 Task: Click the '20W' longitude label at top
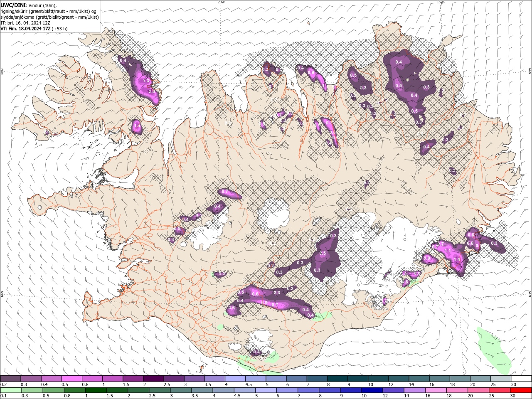click(221, 2)
